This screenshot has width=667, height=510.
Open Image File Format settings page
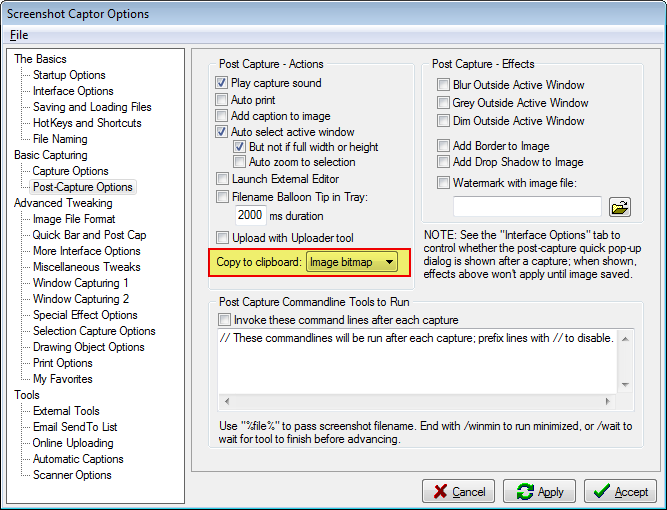[74, 219]
